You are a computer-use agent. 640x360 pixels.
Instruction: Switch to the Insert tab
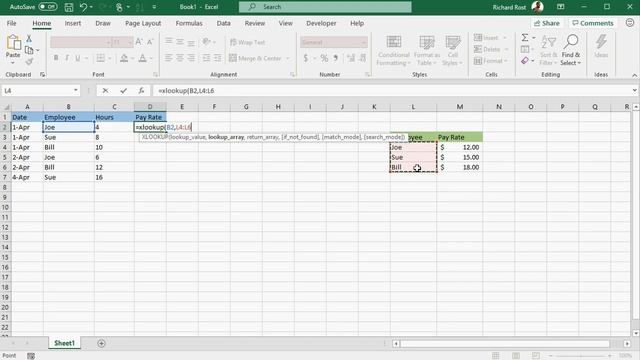(73, 23)
